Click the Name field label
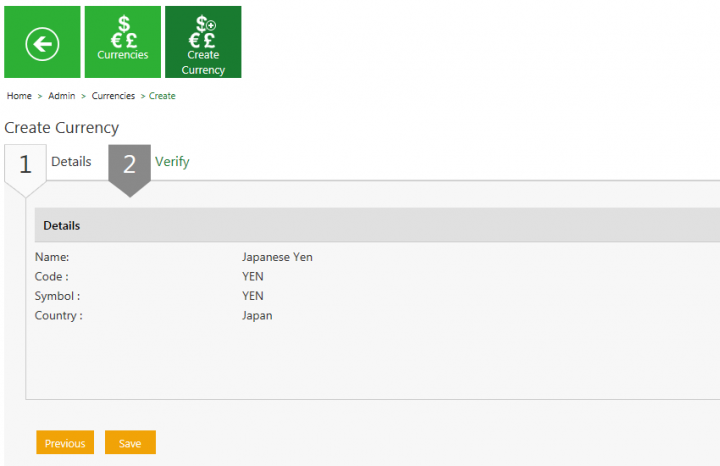The width and height of the screenshot is (720, 466). pyautogui.click(x=52, y=257)
